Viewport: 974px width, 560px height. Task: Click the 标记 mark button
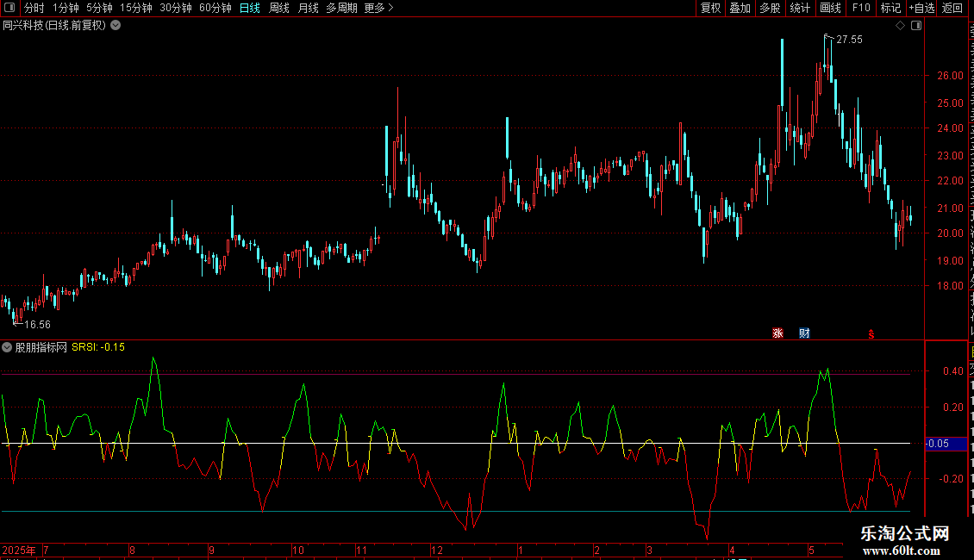click(890, 8)
